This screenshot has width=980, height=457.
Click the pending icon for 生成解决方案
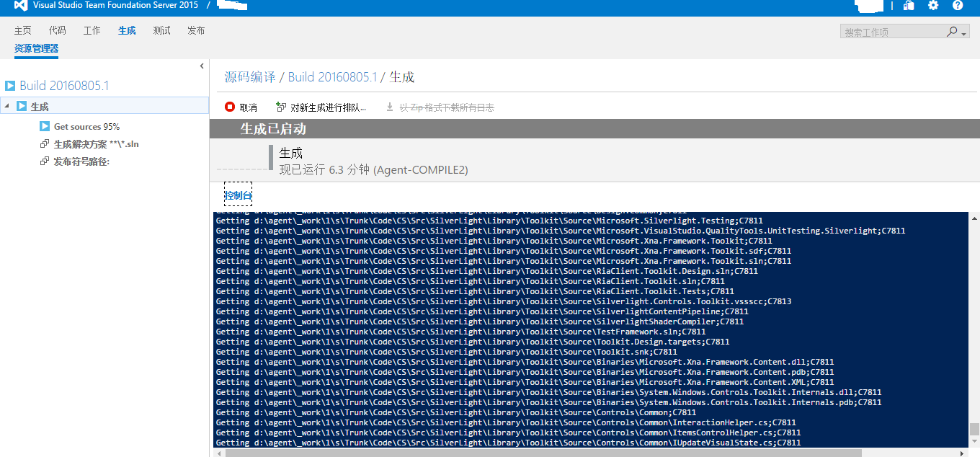click(45, 143)
